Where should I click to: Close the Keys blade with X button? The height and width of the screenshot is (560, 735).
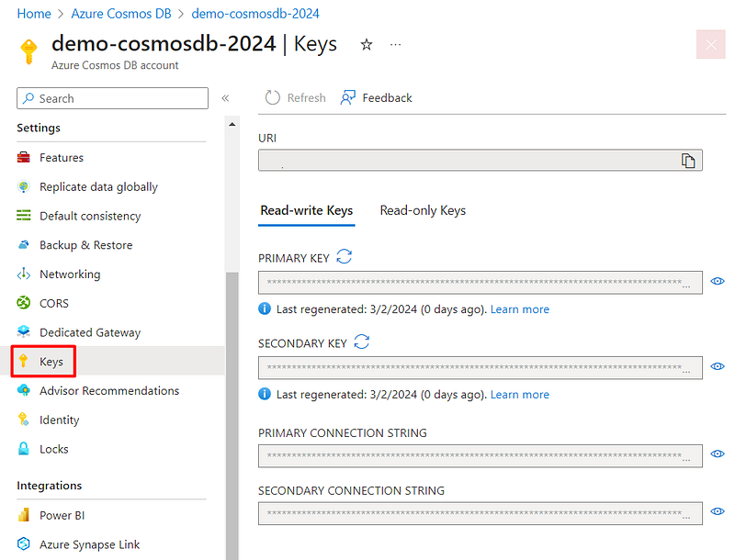click(710, 44)
